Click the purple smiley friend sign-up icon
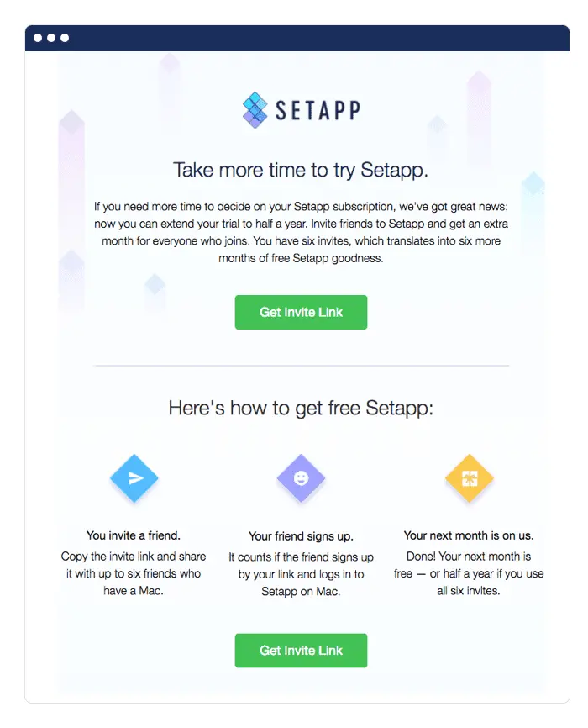Screen dimensions: 588x728 point(301,477)
